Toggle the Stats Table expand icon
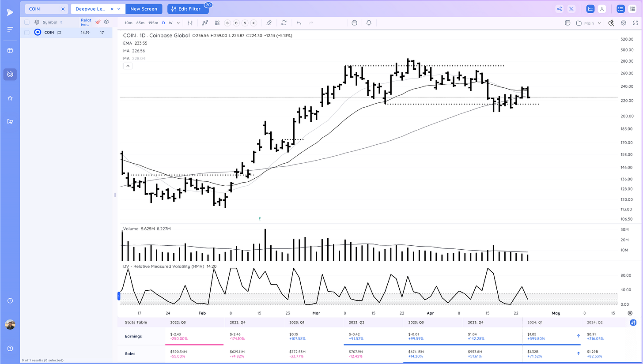 633,323
